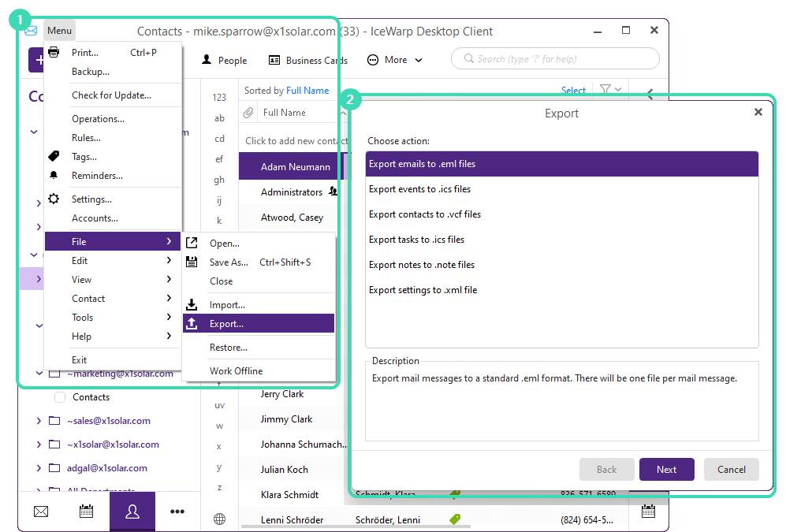Select Export events to .ics files
The image size is (786, 532).
tap(562, 189)
